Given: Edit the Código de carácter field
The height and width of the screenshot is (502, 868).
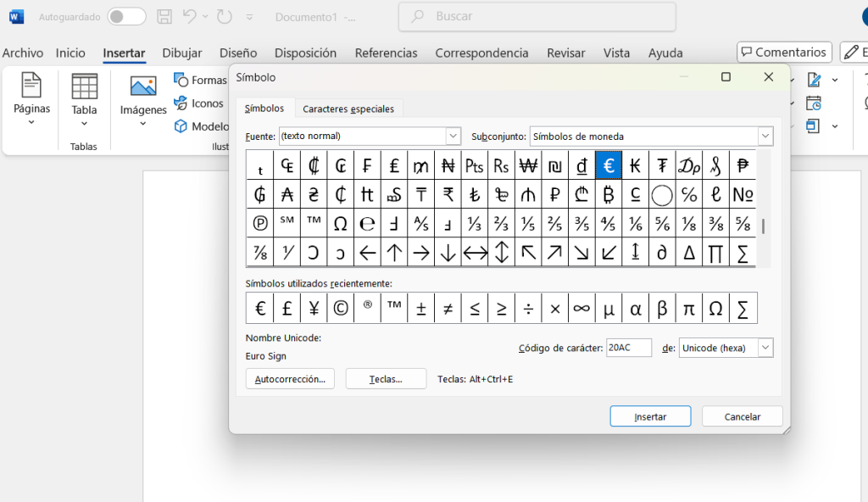Looking at the screenshot, I should tap(629, 348).
